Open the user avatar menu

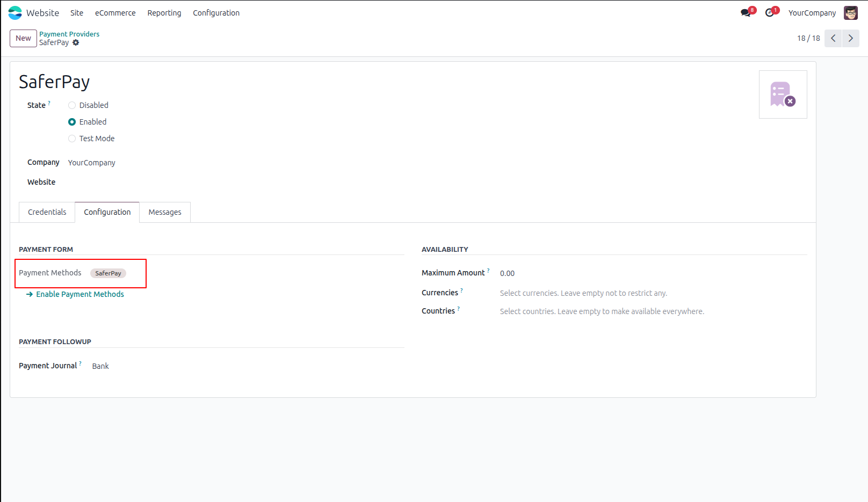(x=851, y=13)
